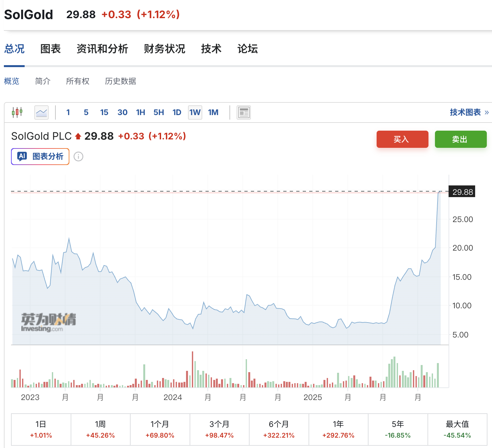Switch to candlestick chart type icon
The height and width of the screenshot is (448, 492).
coord(17,112)
